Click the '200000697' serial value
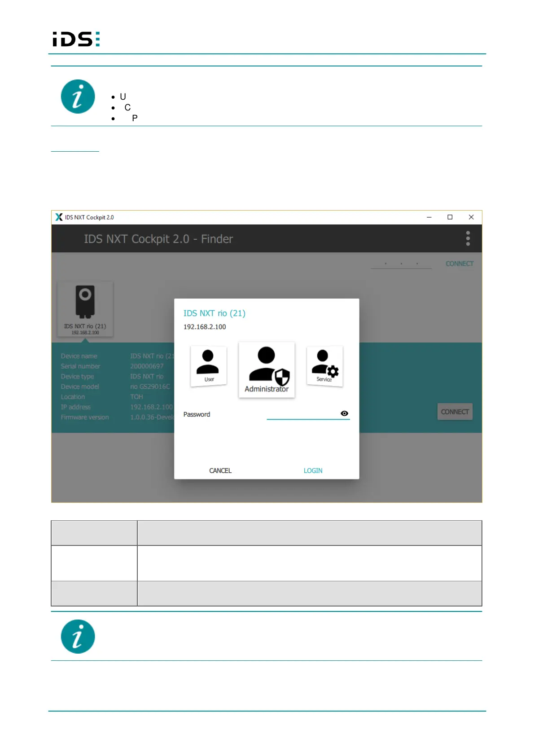The width and height of the screenshot is (534, 756). click(x=147, y=366)
